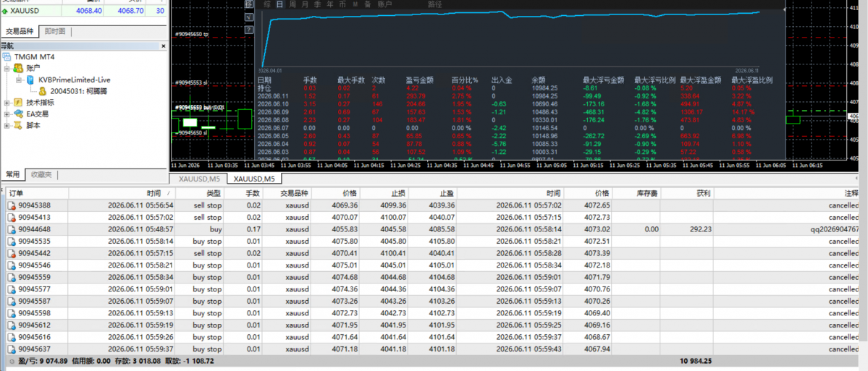The height and width of the screenshot is (371, 868).
Task: Collapse the KVBPrimeLimited-Live tree node
Action: click(18, 80)
